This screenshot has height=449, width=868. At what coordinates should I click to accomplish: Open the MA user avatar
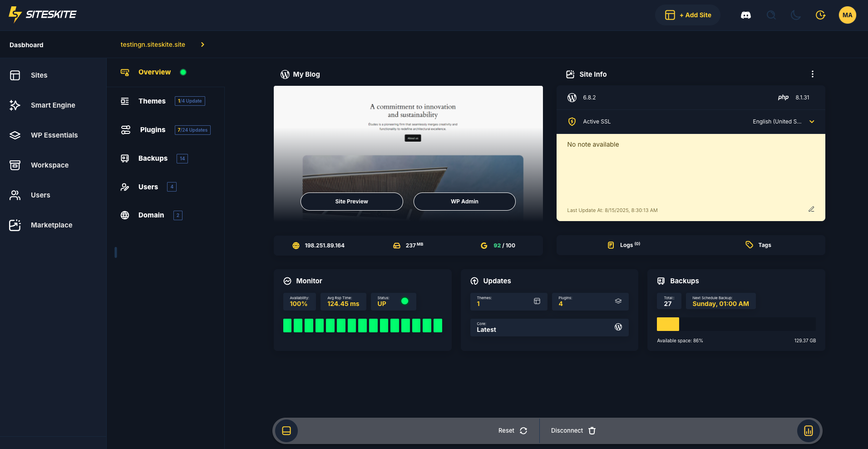pos(847,15)
